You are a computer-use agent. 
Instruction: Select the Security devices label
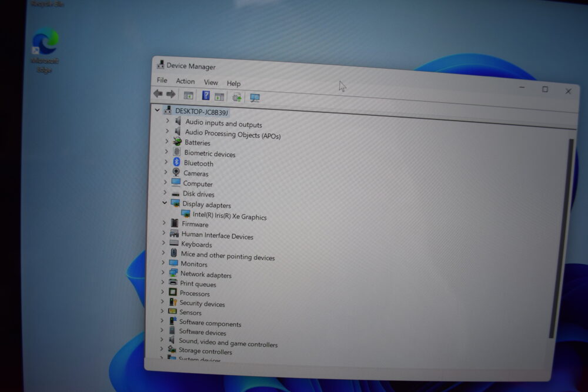[x=202, y=304]
